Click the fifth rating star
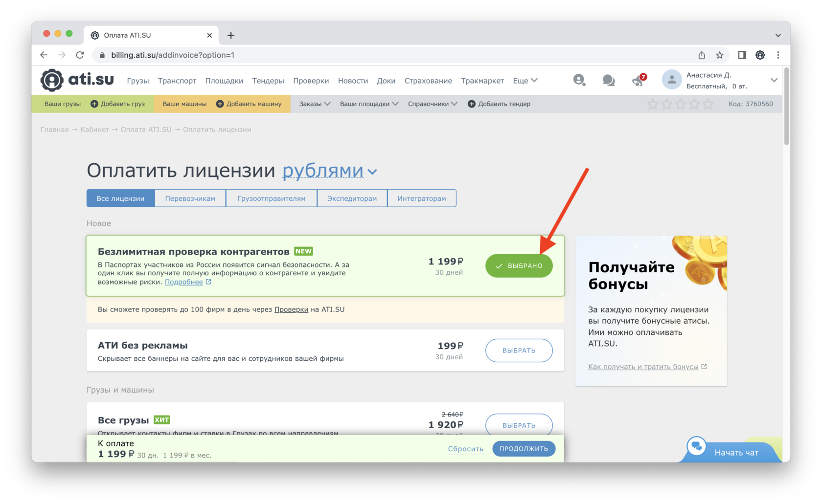 tap(708, 104)
